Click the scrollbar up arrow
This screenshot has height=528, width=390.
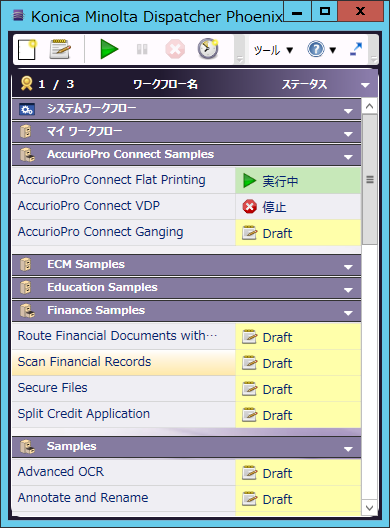tap(369, 106)
